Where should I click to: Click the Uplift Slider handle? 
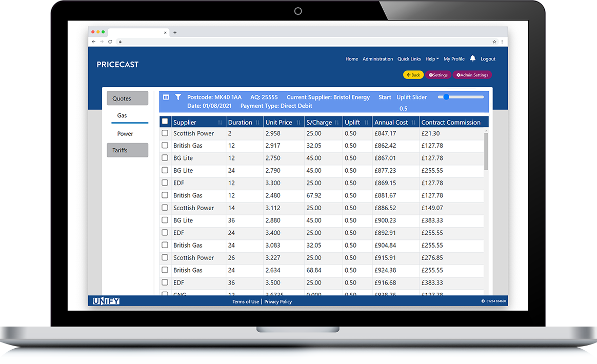tap(446, 97)
